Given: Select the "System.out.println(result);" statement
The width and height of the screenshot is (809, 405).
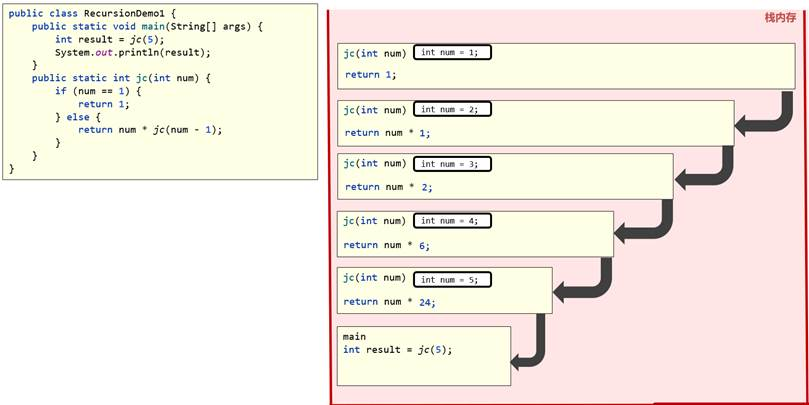Looking at the screenshot, I should [133, 53].
